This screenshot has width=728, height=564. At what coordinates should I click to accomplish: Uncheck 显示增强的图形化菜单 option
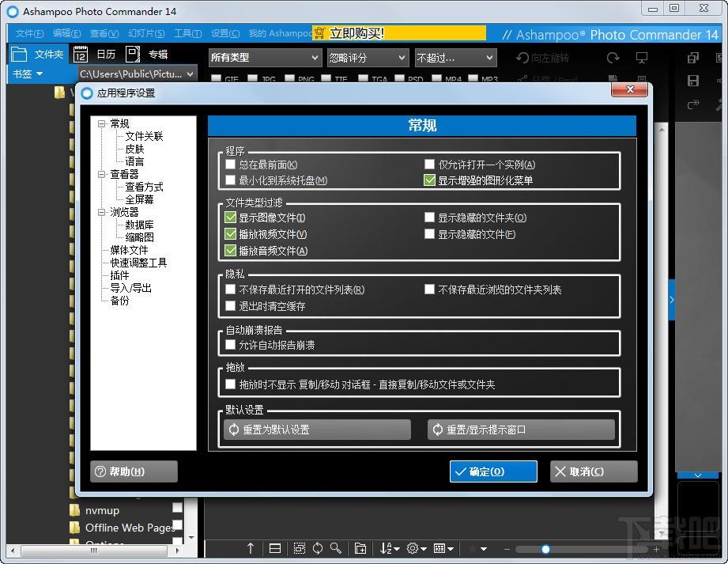click(x=429, y=180)
